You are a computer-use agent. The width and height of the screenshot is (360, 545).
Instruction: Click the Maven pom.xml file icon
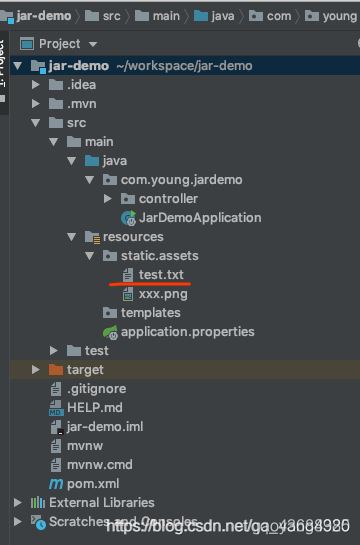(x=56, y=484)
